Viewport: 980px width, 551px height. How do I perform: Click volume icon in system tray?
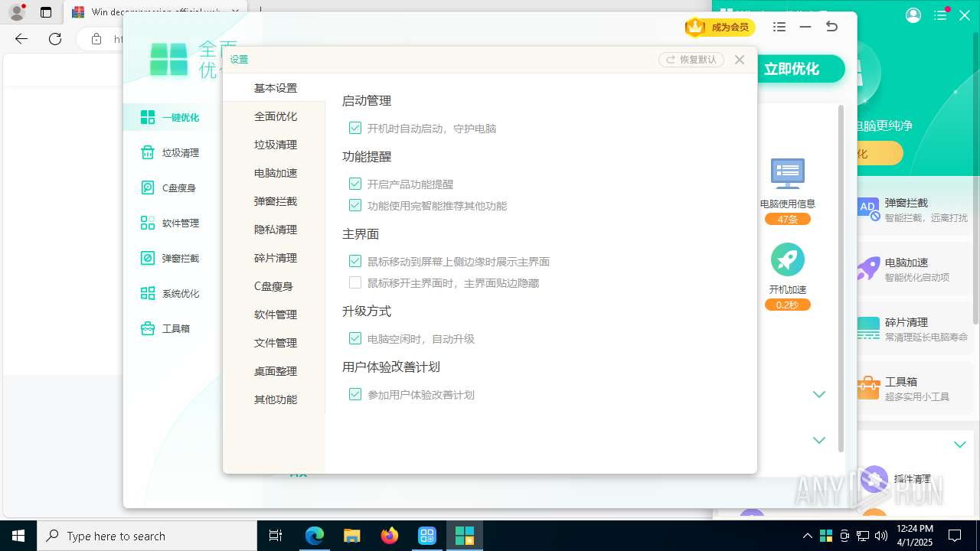880,536
